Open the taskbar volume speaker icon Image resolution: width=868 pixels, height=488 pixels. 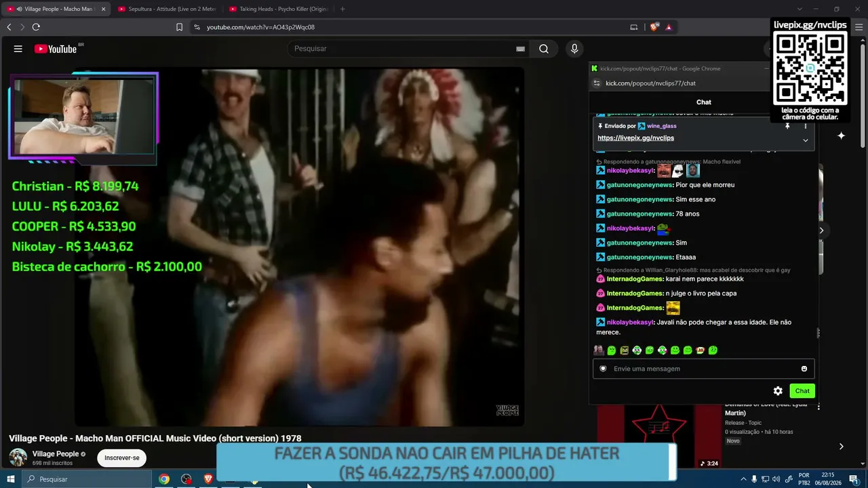click(x=776, y=479)
